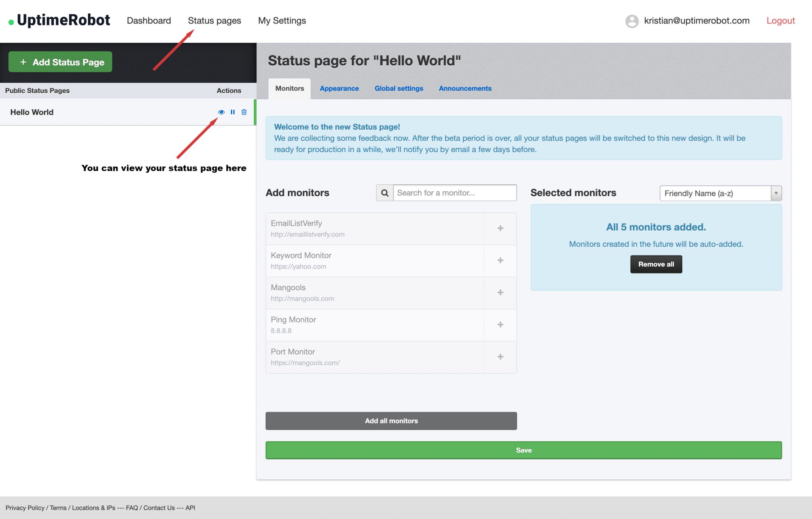Open the Privacy Policy link
Image resolution: width=812 pixels, height=519 pixels.
tap(25, 508)
